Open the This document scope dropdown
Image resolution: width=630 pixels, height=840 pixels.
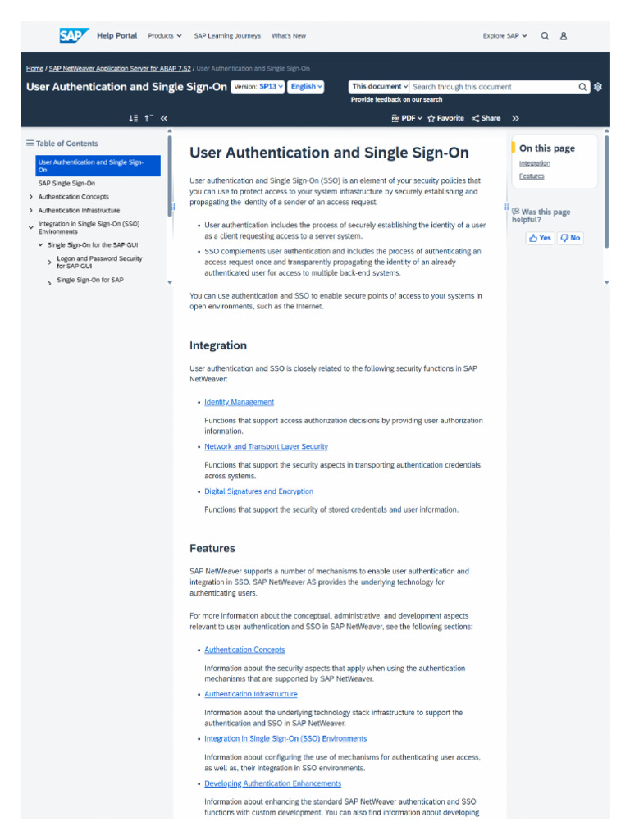point(380,87)
